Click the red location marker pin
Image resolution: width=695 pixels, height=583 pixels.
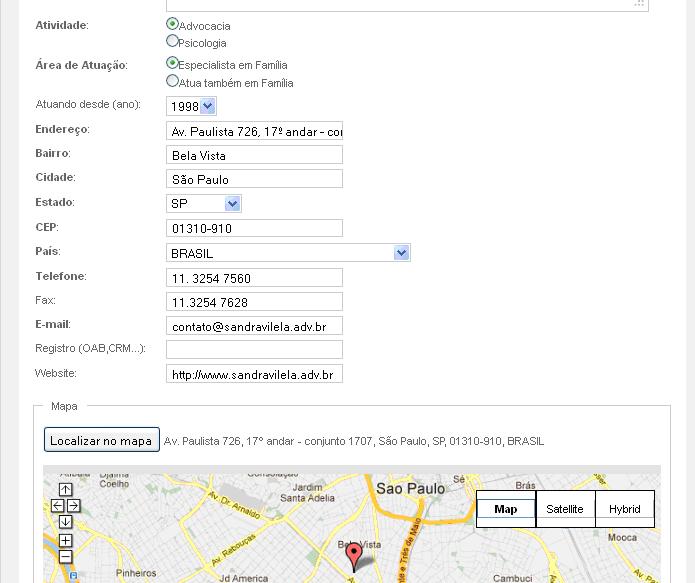(353, 555)
